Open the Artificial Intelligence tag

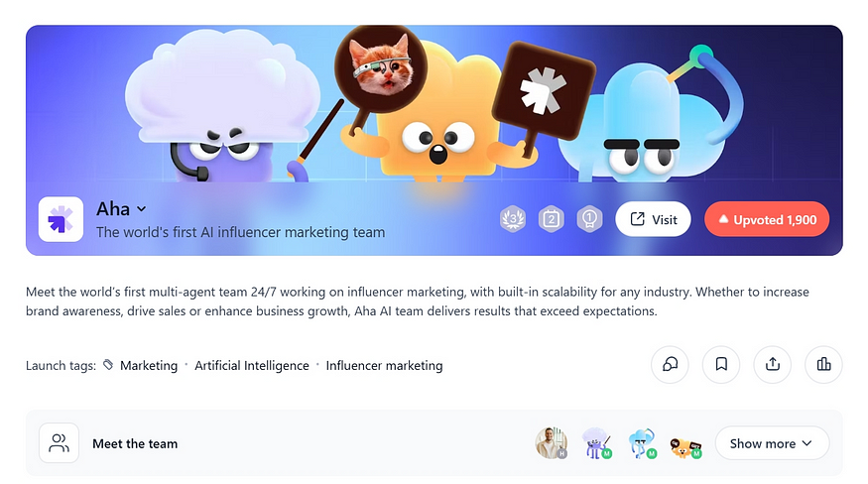click(x=252, y=366)
